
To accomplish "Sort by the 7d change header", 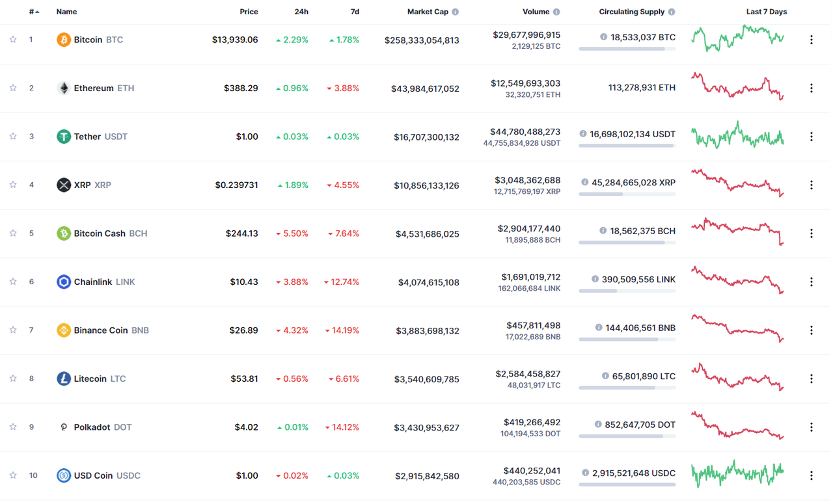I will pos(355,12).
